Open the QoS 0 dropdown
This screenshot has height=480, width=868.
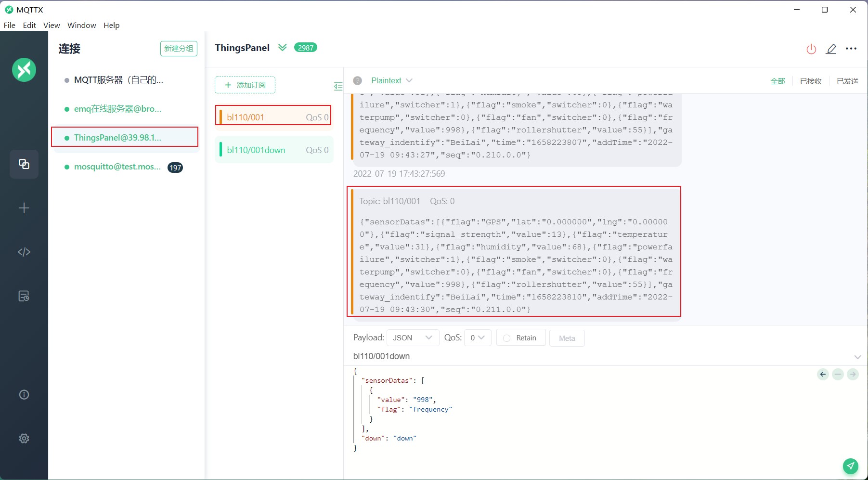tap(478, 337)
